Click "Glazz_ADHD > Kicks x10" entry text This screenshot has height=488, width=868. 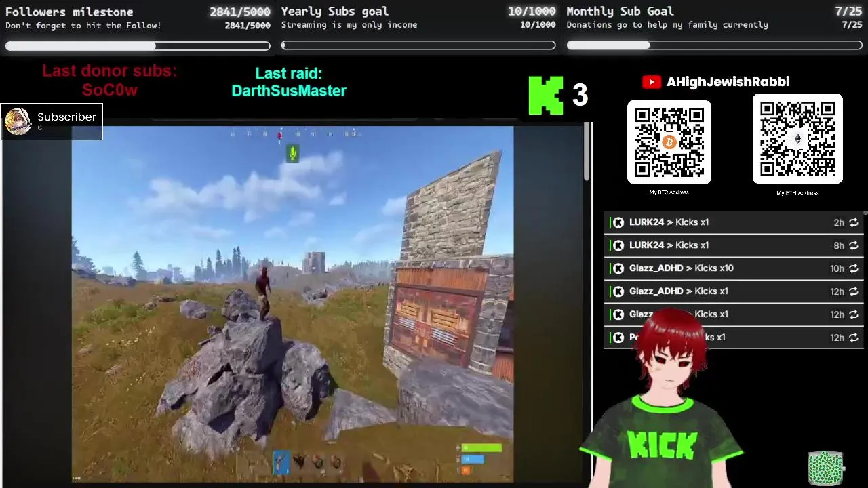[682, 268]
